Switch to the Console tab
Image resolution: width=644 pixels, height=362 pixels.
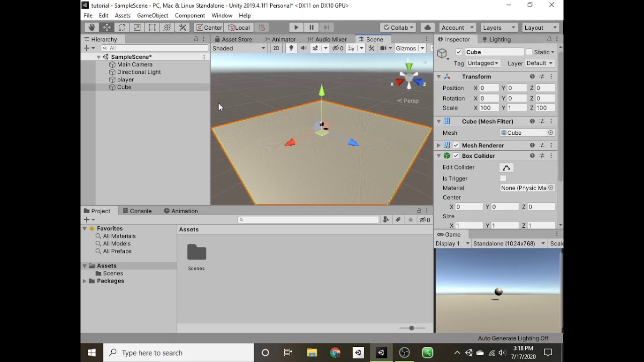point(136,211)
